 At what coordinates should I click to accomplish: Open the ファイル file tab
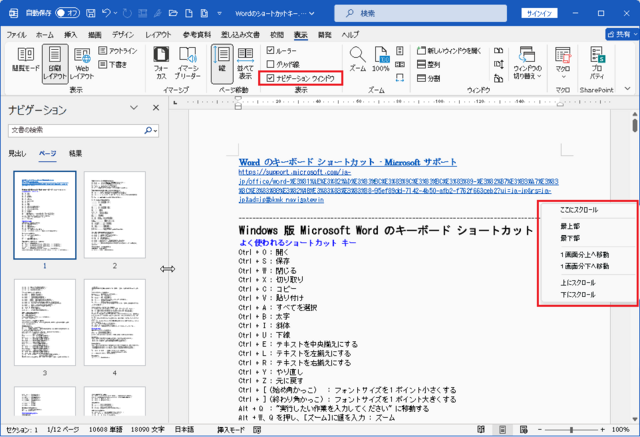click(x=16, y=35)
